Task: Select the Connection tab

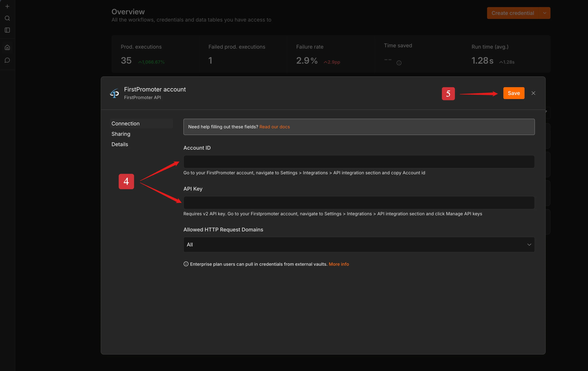Action: [141, 124]
